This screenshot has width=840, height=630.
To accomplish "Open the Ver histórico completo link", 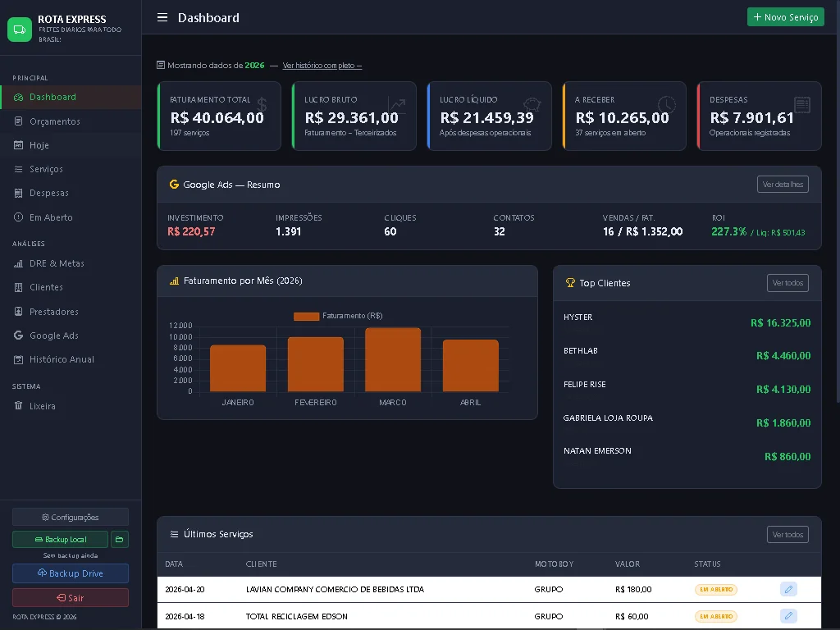I will tap(322, 65).
